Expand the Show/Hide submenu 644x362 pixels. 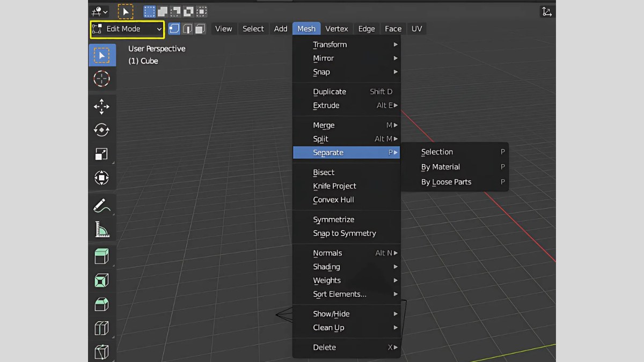point(347,314)
